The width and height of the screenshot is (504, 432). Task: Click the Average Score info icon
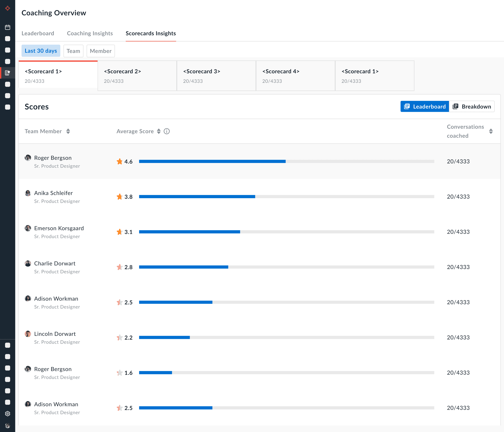[167, 131]
